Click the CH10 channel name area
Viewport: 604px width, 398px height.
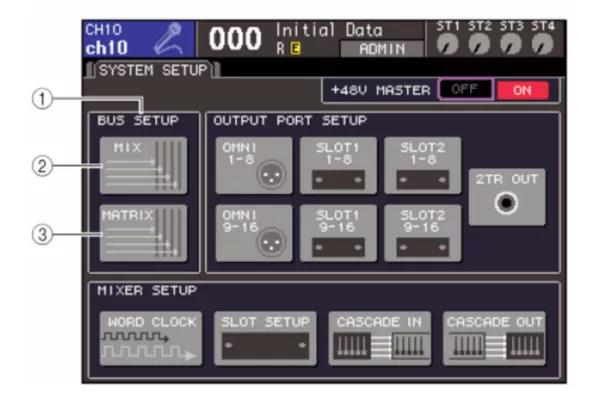[x=138, y=39]
